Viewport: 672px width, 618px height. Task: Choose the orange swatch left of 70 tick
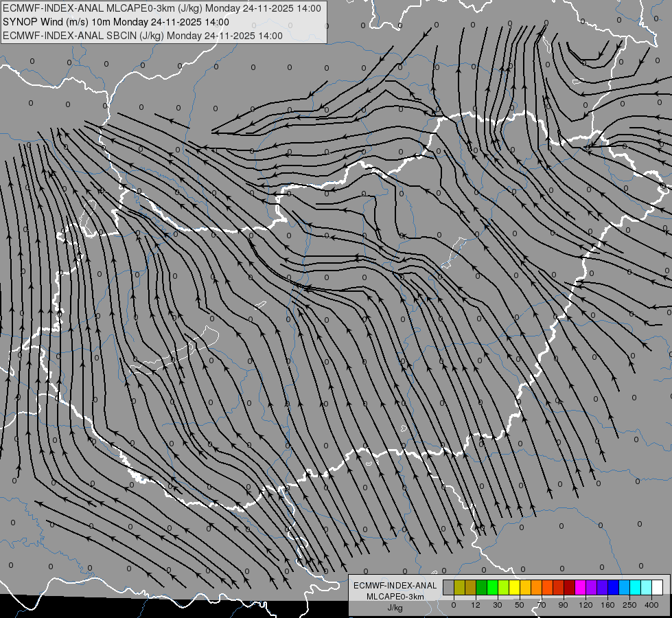(x=537, y=588)
